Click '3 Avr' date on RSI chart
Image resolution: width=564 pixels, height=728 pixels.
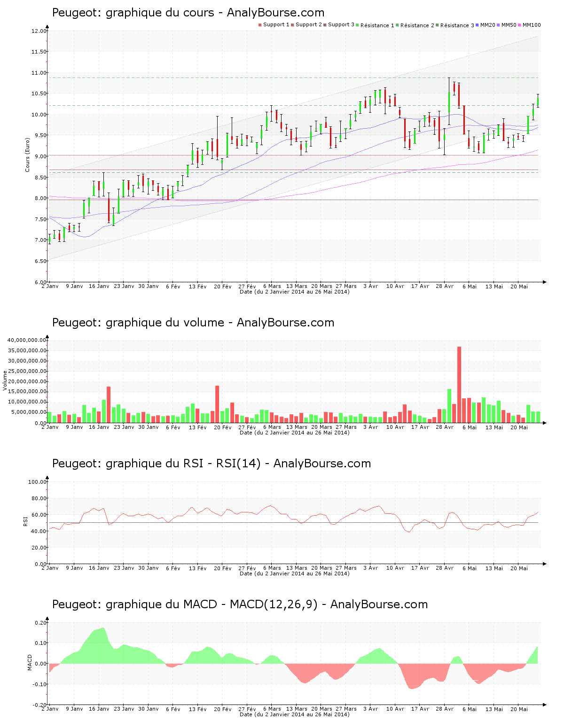coord(371,568)
